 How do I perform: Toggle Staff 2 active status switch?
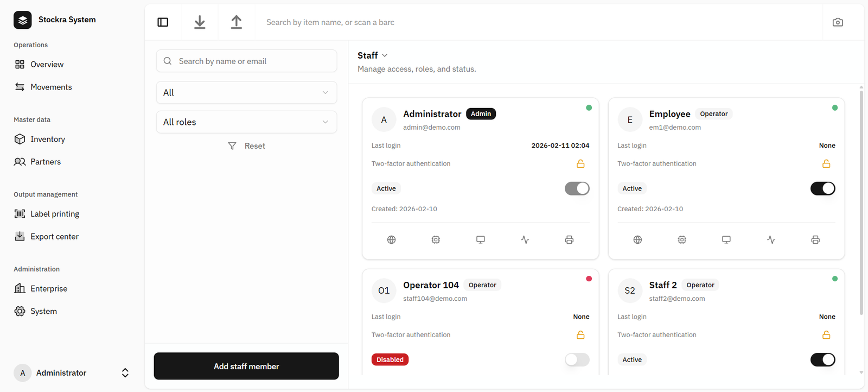(x=822, y=359)
